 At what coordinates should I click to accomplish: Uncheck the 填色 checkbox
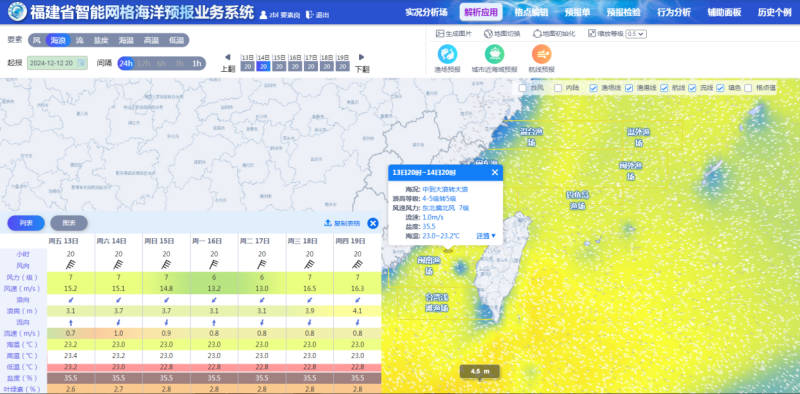(720, 88)
